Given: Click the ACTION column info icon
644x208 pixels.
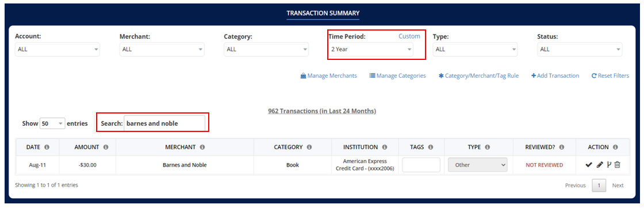Looking at the screenshot, I should (x=615, y=147).
